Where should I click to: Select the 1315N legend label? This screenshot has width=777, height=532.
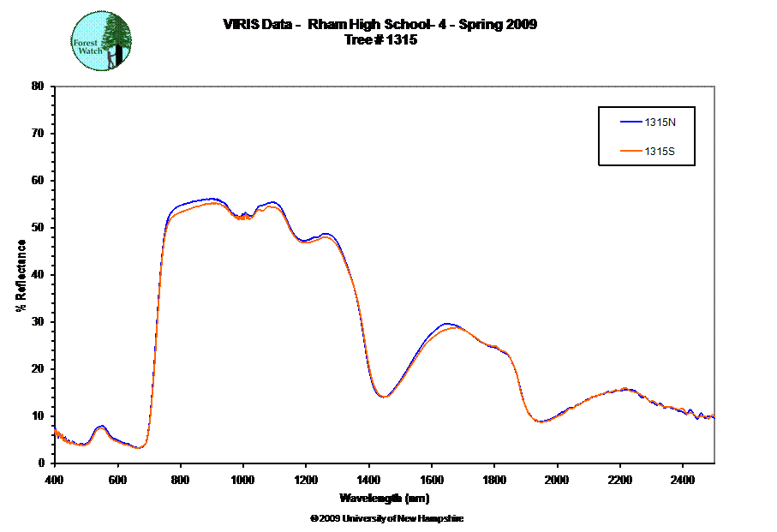660,123
